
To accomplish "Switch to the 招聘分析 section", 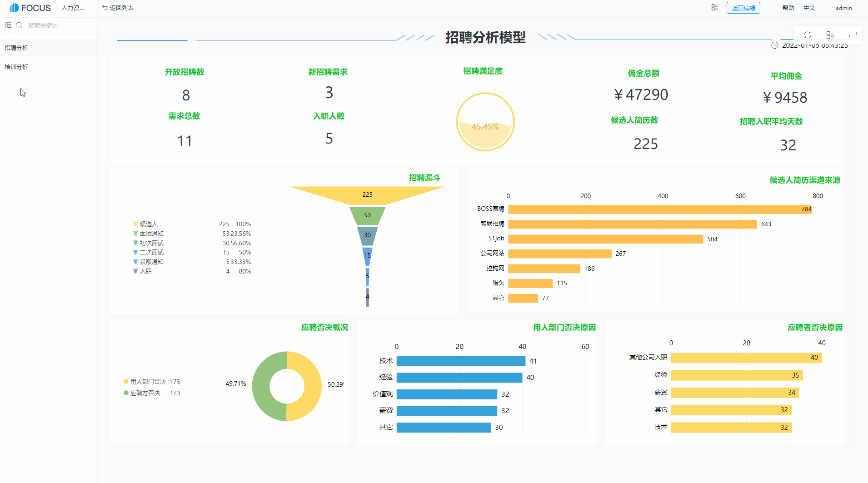I will [x=17, y=47].
